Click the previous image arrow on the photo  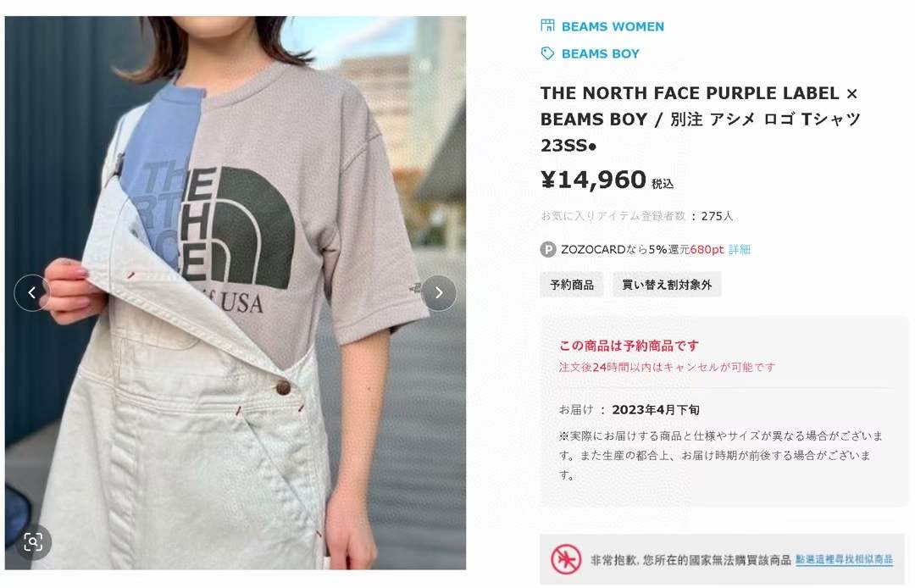coord(31,293)
